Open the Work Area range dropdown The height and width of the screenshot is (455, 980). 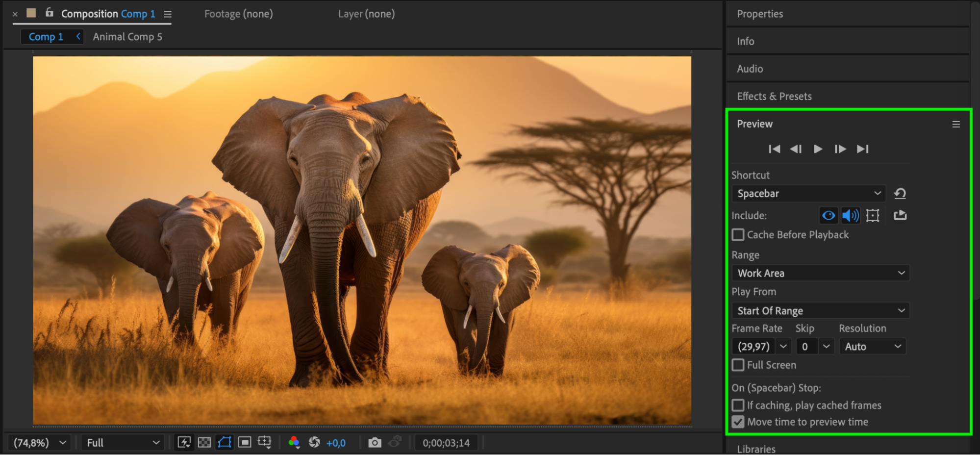point(820,273)
